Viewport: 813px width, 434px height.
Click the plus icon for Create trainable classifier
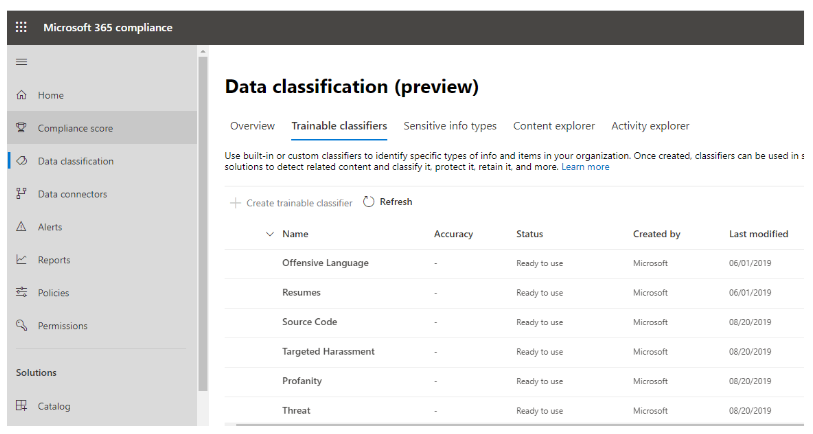click(x=235, y=203)
